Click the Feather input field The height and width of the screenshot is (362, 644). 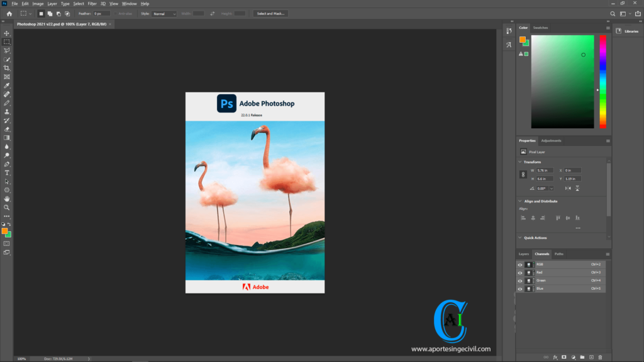point(102,13)
